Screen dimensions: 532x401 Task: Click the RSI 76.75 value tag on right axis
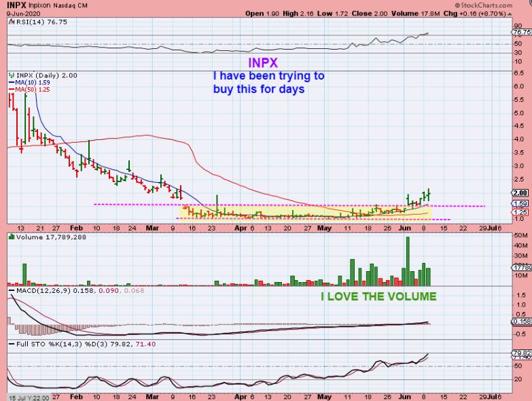[522, 32]
